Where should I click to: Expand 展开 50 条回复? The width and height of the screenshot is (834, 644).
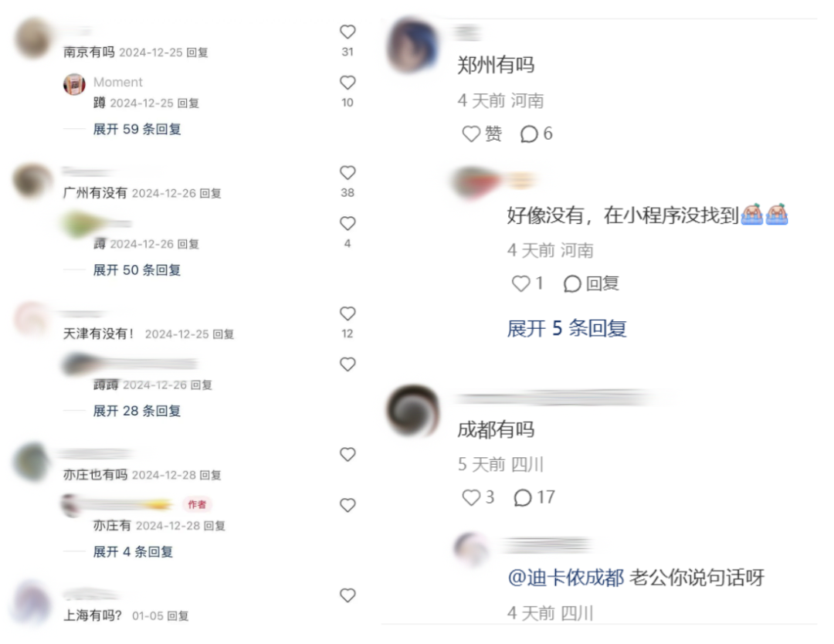pyautogui.click(x=137, y=270)
